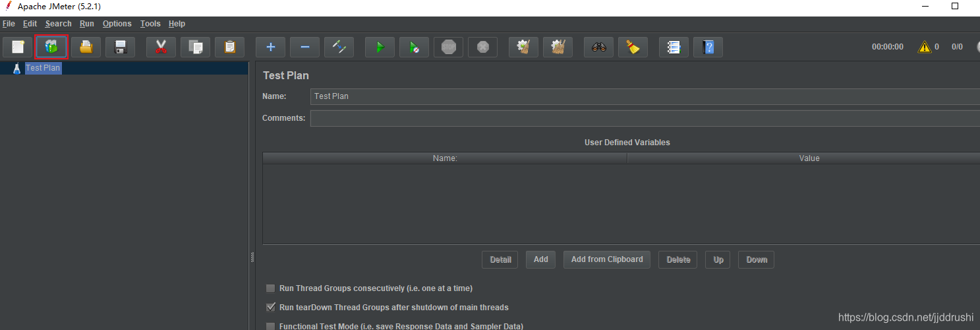The image size is (980, 330).
Task: Click Add variable button
Action: tap(541, 259)
